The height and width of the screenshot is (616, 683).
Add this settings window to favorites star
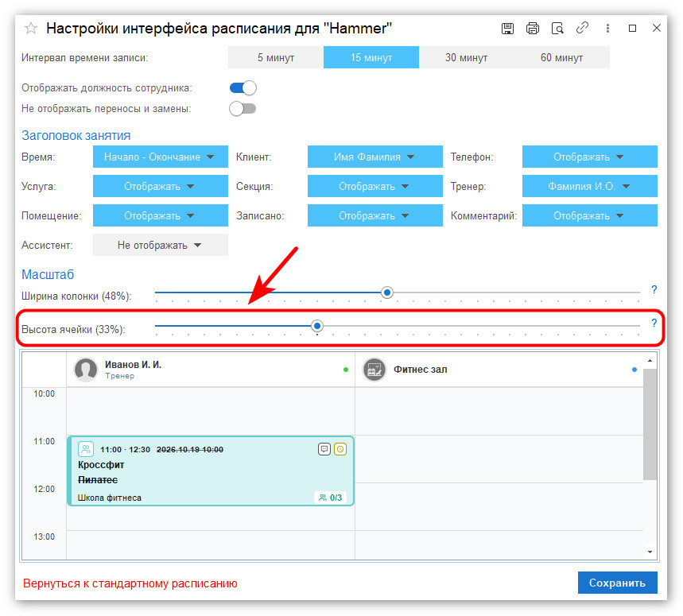(31, 29)
